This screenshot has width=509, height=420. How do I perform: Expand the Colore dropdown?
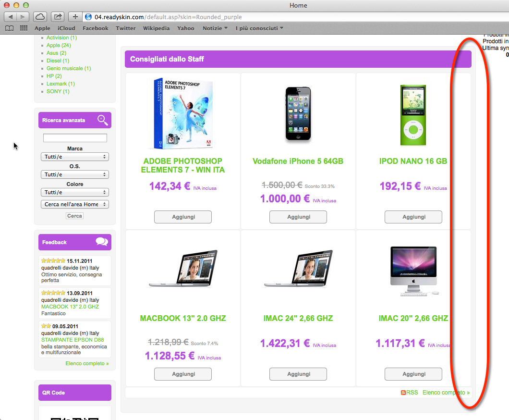pos(74,192)
